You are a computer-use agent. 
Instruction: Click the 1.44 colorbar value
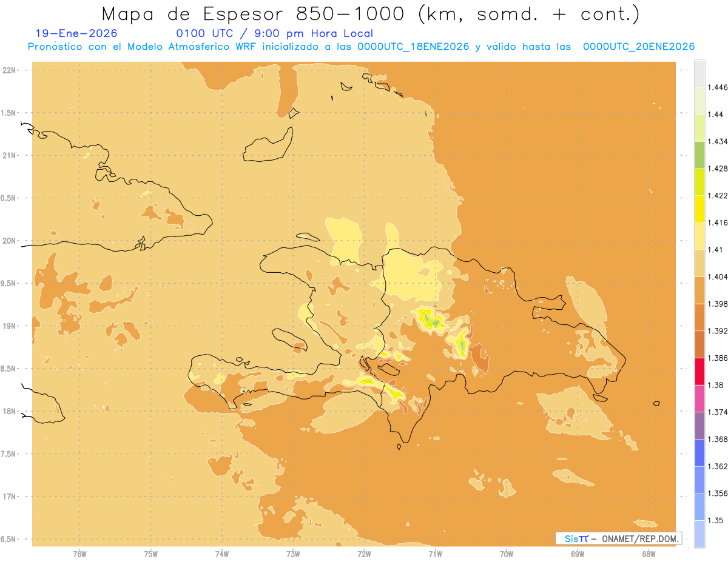716,115
